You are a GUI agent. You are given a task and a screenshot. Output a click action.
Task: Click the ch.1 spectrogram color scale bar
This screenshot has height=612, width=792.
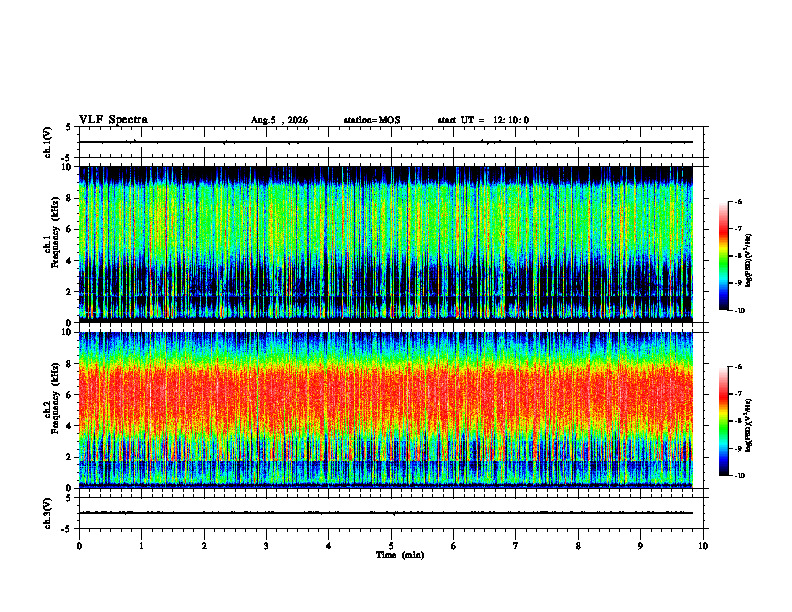tap(723, 256)
